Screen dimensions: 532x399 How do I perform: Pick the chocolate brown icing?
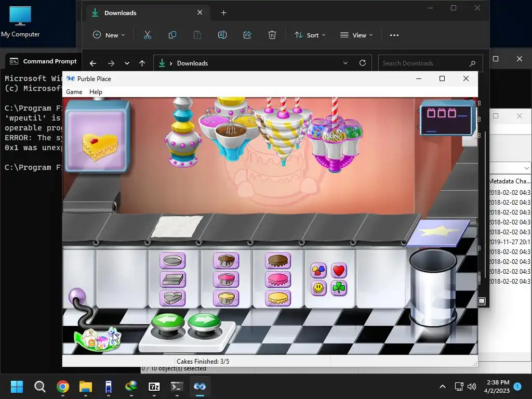[x=278, y=261]
